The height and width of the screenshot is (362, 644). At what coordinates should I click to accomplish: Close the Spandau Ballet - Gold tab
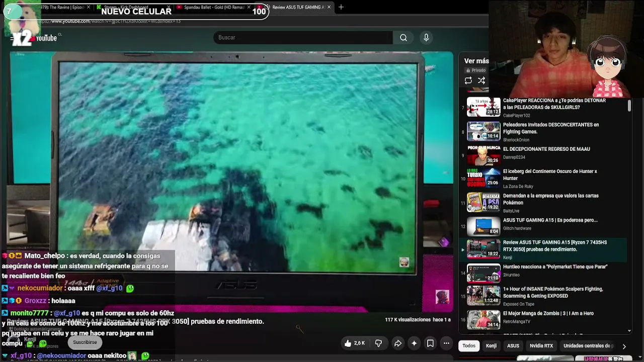click(x=249, y=7)
